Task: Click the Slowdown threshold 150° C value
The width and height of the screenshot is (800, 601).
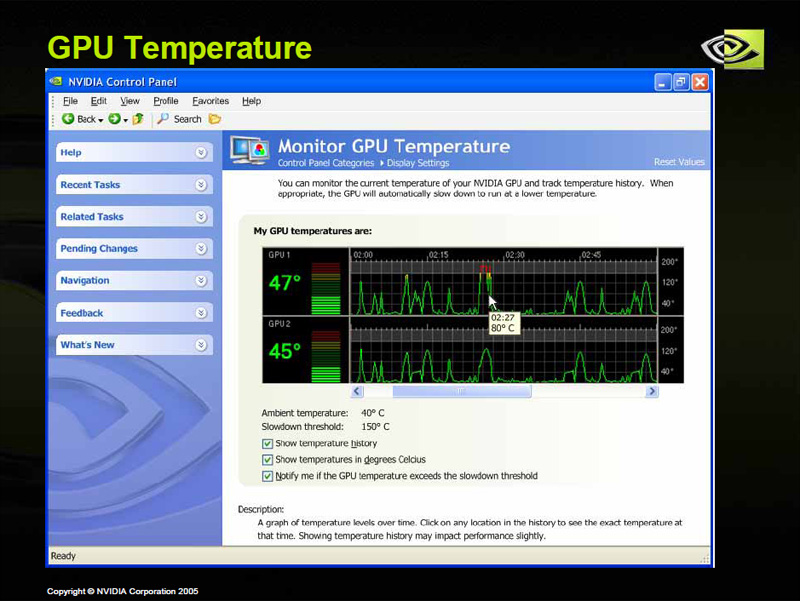Action: [x=376, y=427]
